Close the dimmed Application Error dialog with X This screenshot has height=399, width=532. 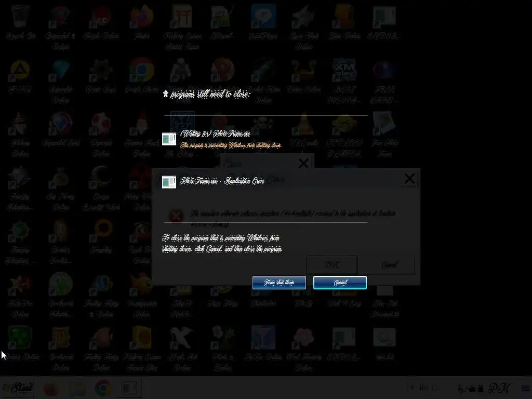coord(409,179)
